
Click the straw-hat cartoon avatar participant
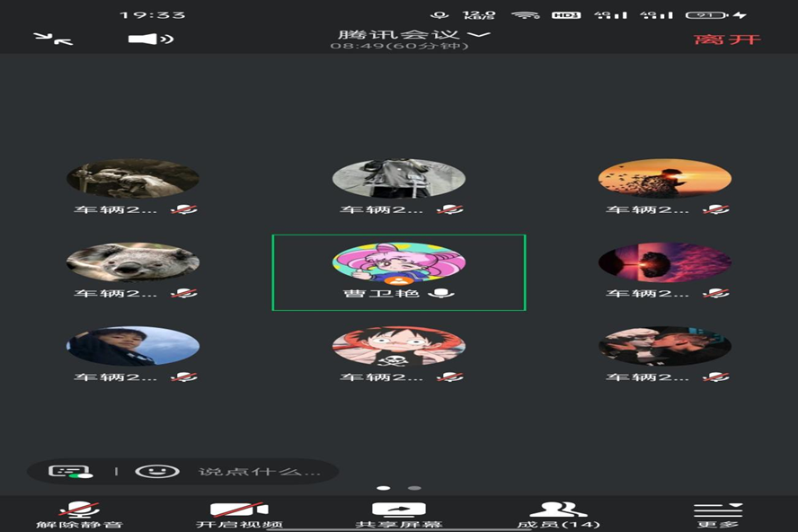pyautogui.click(x=398, y=346)
